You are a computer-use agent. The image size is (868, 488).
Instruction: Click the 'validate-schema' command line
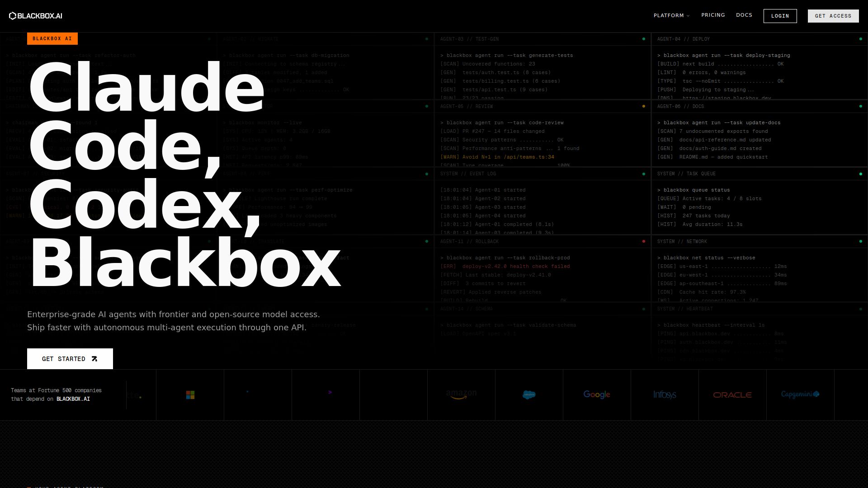tap(508, 325)
